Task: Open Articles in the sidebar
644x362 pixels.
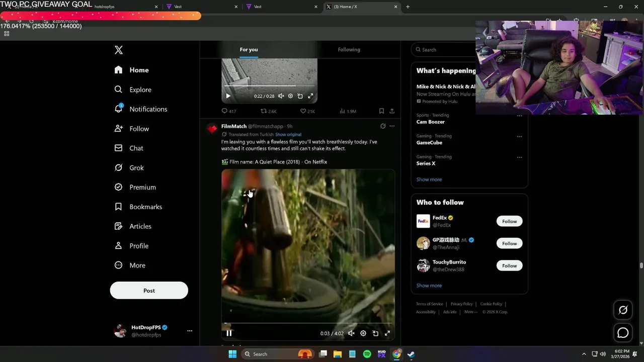Action: (133, 226)
